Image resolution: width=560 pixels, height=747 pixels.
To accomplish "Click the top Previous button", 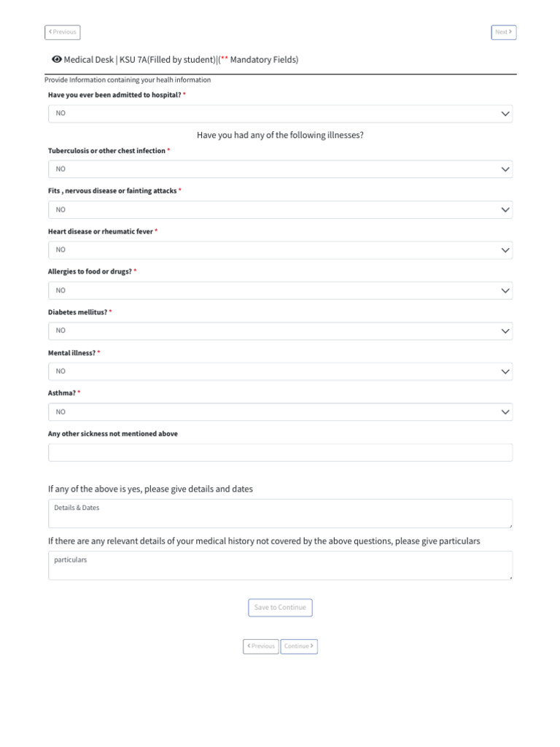I will (x=63, y=32).
